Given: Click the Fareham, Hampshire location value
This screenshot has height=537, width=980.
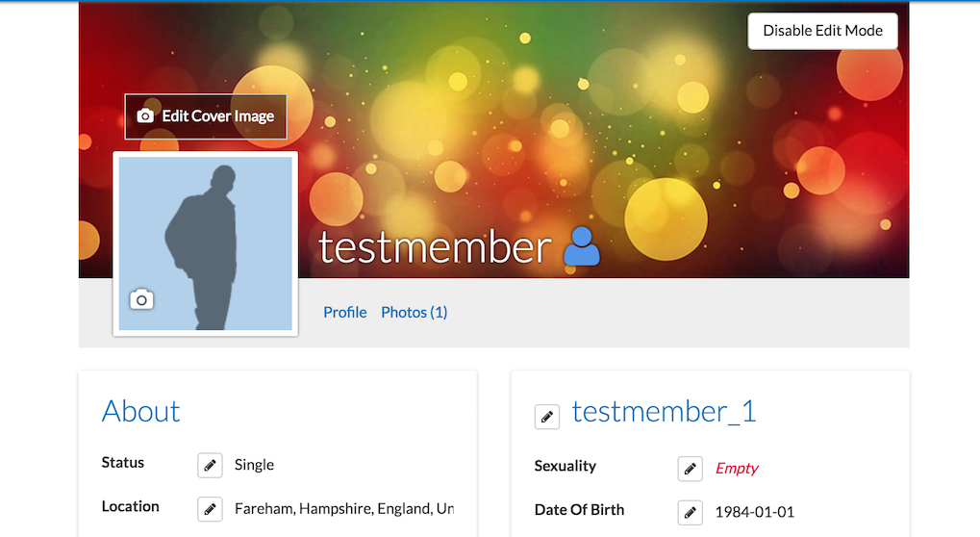Looking at the screenshot, I should pyautogui.click(x=344, y=509).
